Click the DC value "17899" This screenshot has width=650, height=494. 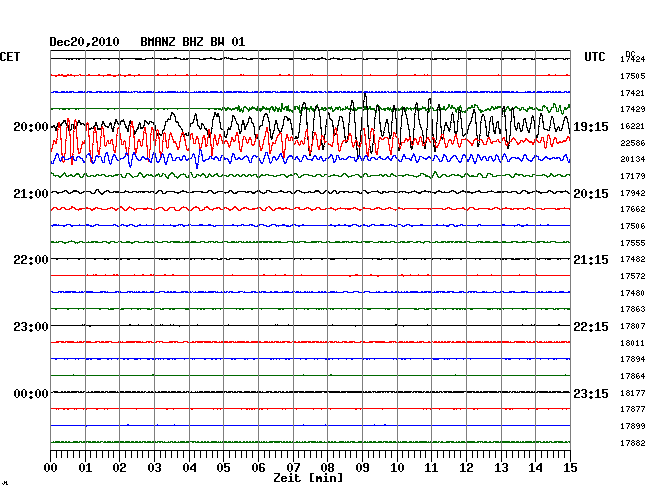pos(633,426)
